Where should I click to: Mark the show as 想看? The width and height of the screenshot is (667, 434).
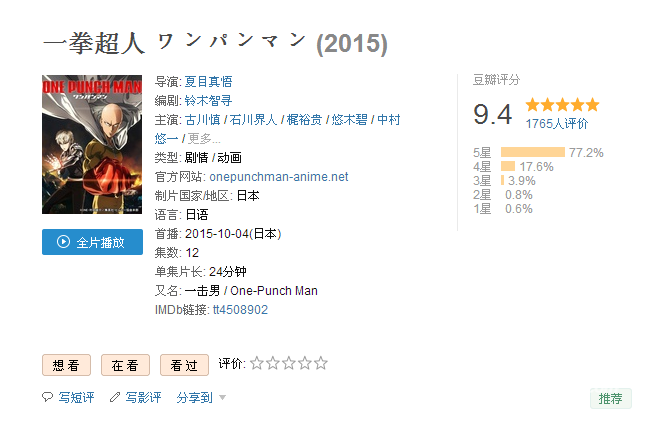click(66, 365)
